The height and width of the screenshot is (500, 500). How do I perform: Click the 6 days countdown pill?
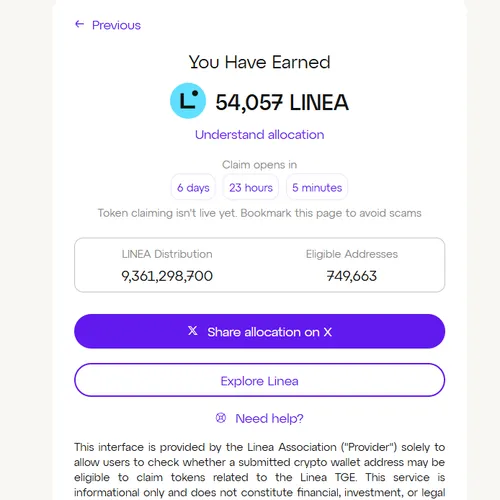[x=193, y=187]
